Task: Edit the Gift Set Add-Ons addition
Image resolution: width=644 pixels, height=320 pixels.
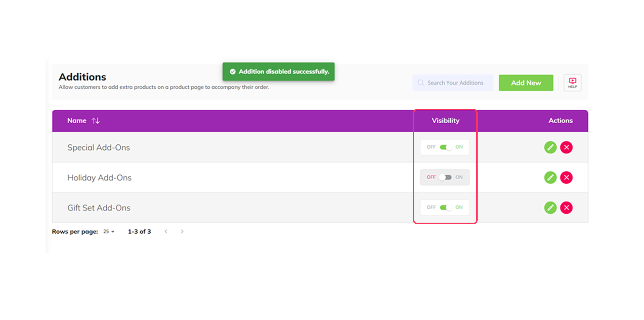Action: pyautogui.click(x=550, y=208)
